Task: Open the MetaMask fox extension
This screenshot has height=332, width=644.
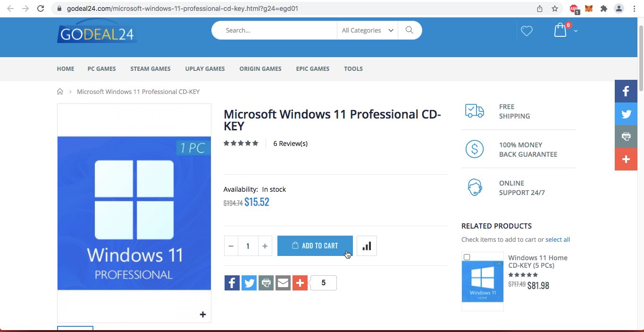Action: click(x=589, y=9)
